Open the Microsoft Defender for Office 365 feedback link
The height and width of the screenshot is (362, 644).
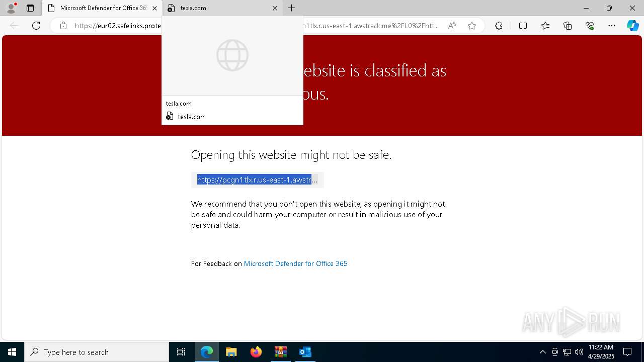coord(295,263)
